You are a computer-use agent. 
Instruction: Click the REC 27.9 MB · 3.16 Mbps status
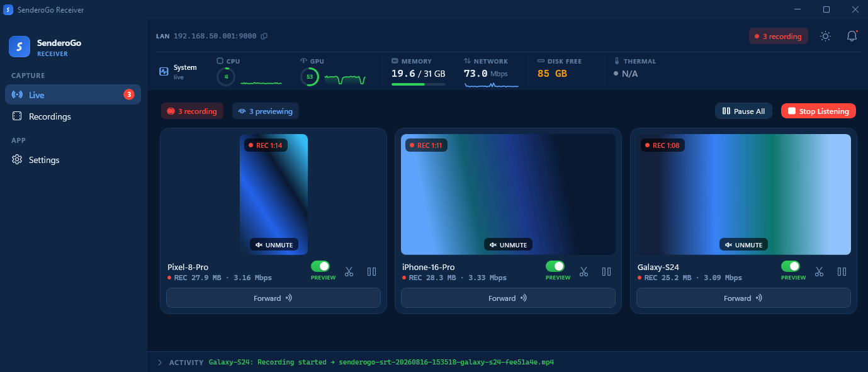220,278
